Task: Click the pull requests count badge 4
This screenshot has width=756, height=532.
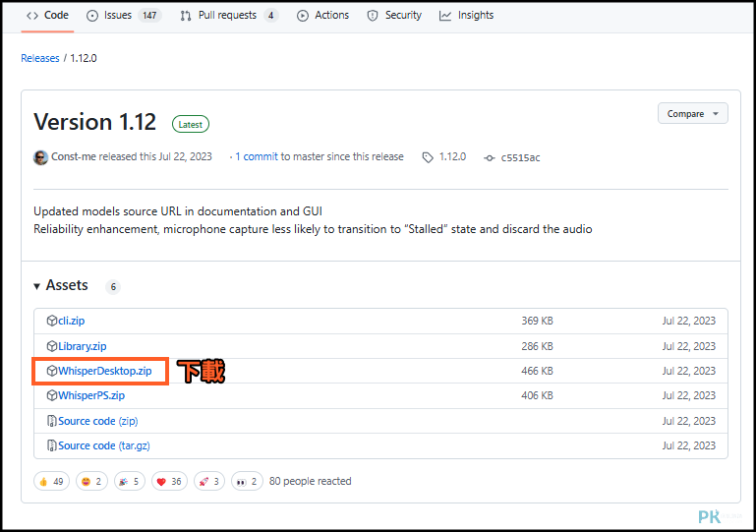Action: pyautogui.click(x=271, y=16)
